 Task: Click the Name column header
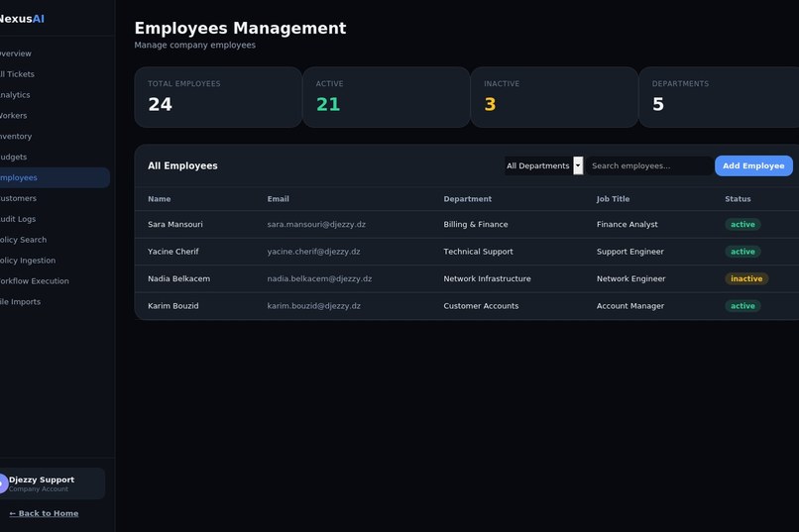click(x=160, y=199)
